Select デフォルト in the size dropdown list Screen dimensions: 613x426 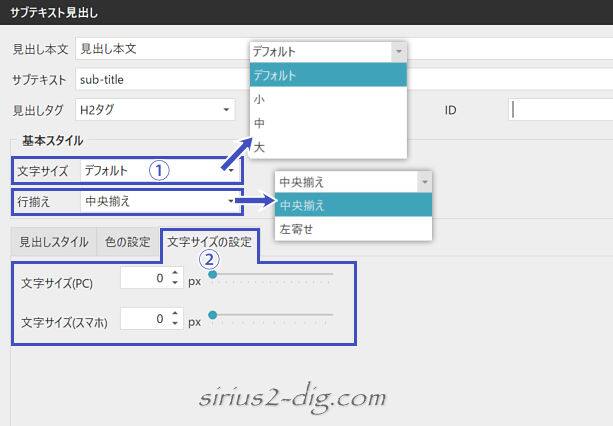(x=329, y=75)
